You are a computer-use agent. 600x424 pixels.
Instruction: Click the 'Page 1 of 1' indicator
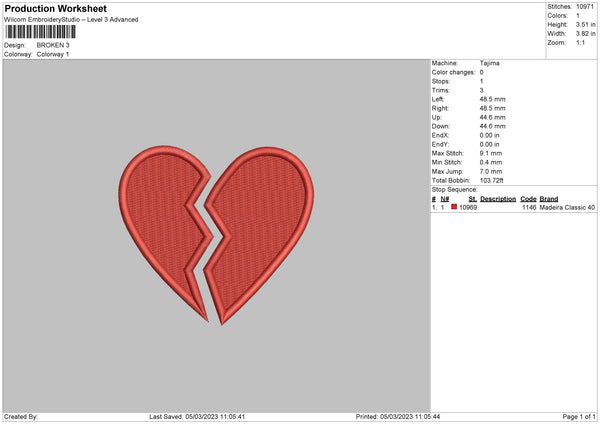(579, 417)
